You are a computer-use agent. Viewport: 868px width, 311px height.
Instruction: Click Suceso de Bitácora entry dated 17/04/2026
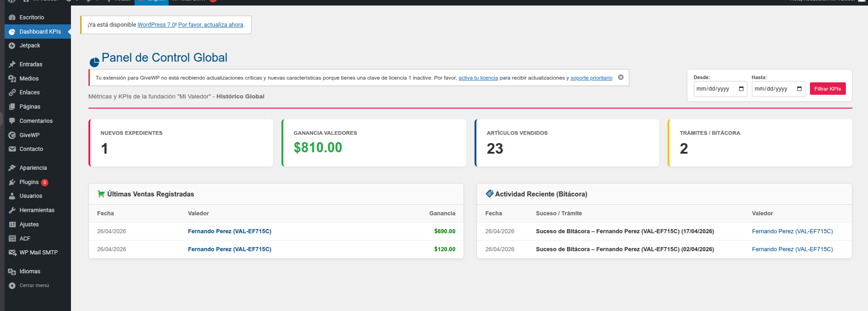(625, 231)
